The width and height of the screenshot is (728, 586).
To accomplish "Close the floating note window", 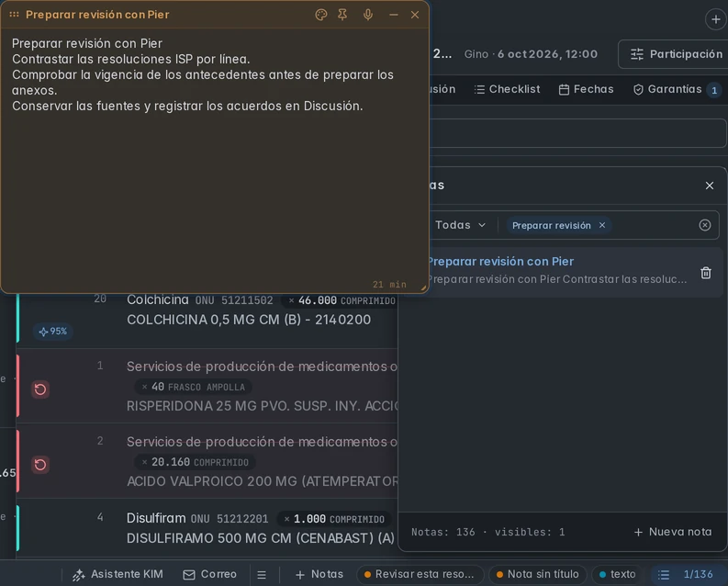I will [415, 15].
